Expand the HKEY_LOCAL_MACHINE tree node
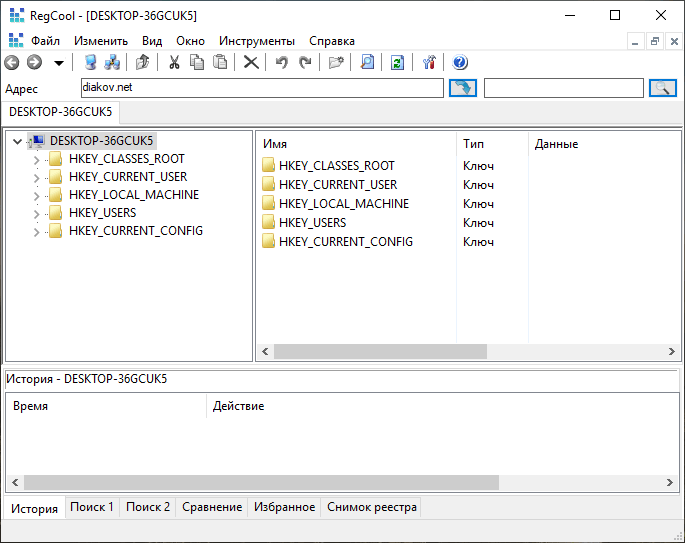Viewport: 685px width, 543px height. [x=37, y=195]
